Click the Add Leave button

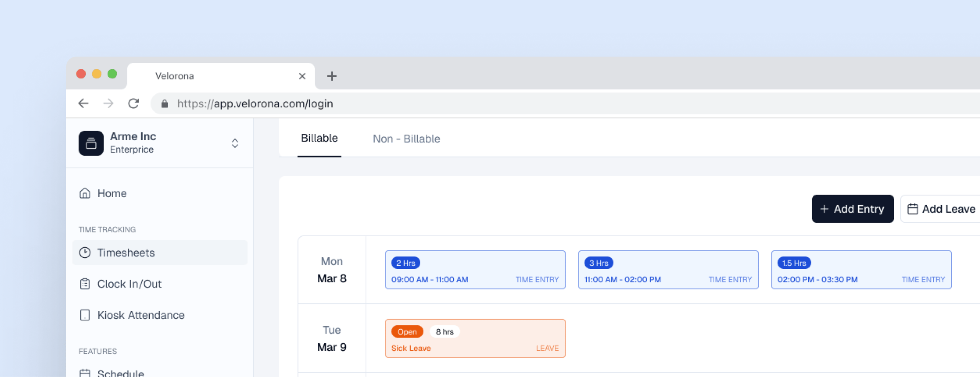(942, 209)
